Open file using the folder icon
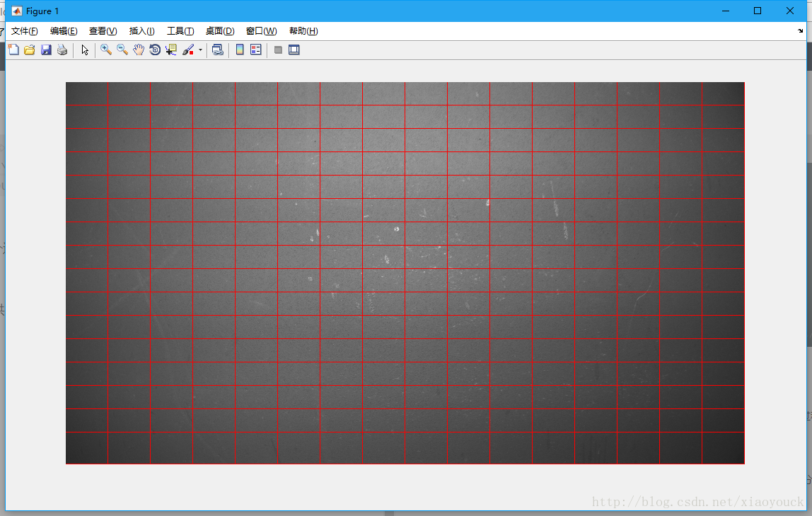The width and height of the screenshot is (812, 516). click(30, 50)
